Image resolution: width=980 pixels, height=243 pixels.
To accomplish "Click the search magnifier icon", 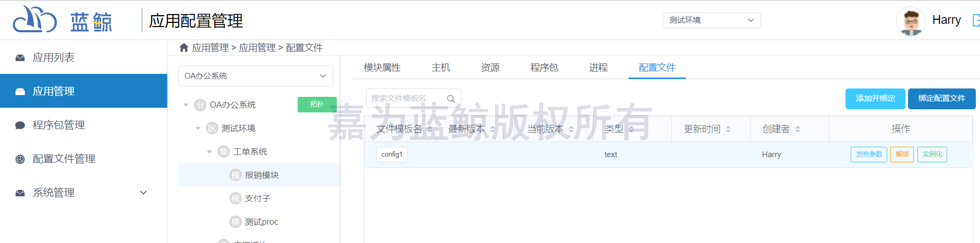I will tap(451, 98).
